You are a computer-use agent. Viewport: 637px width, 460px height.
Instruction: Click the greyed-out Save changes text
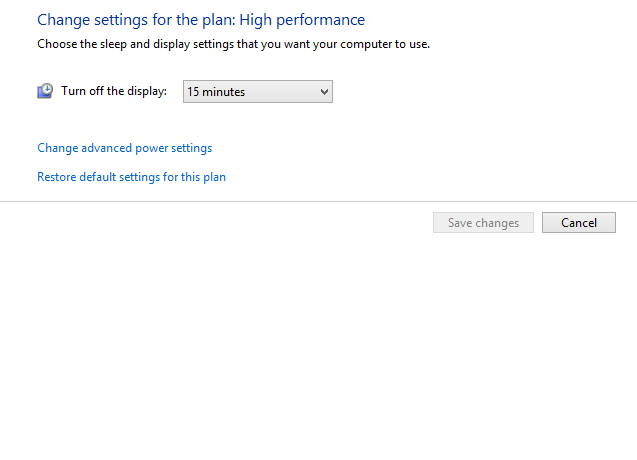point(483,223)
